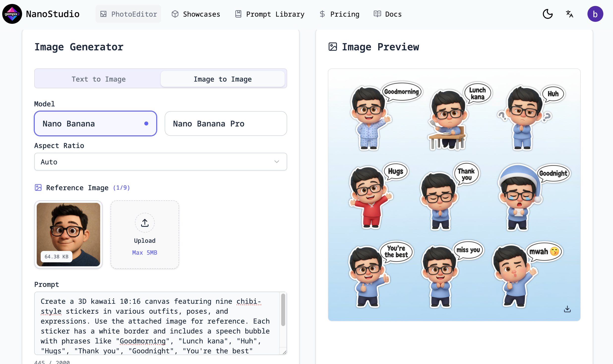Image resolution: width=613 pixels, height=364 pixels.
Task: Toggle dark mode moon icon
Action: point(548,14)
